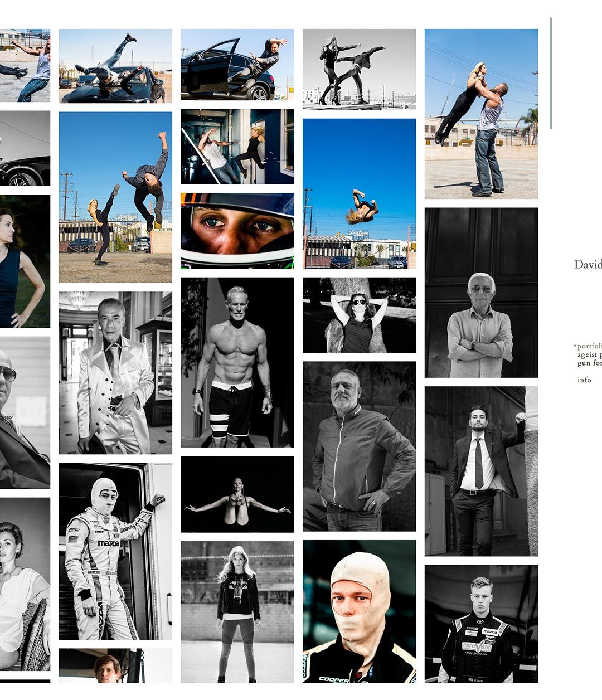Open bearded man in jacket hands-on-hips portrait
602x700 pixels.
pos(360,446)
